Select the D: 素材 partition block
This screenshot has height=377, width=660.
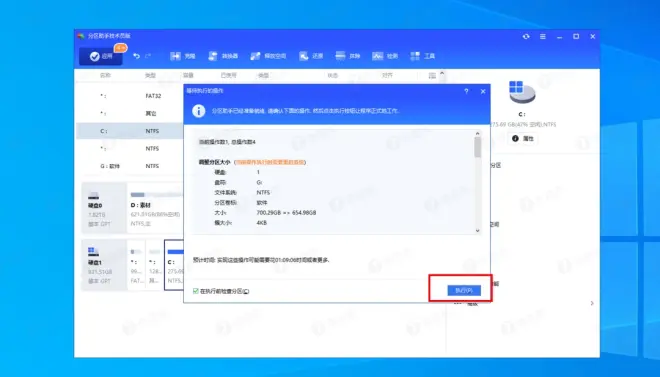tap(155, 208)
